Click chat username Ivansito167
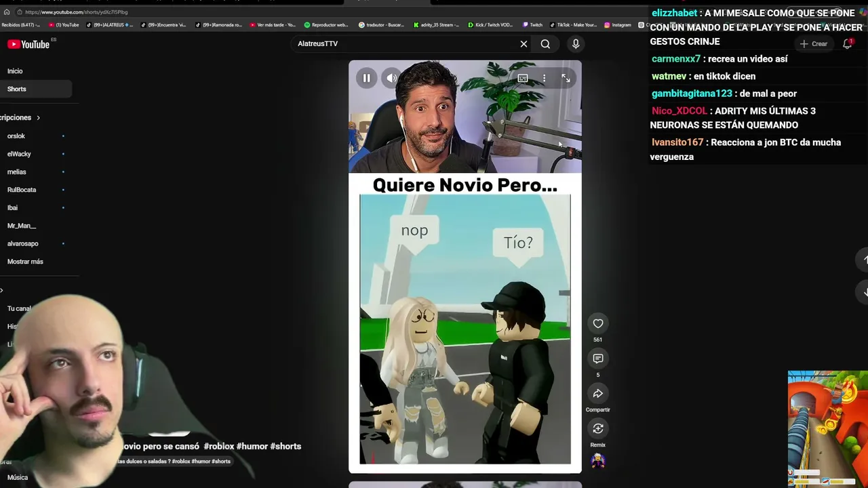This screenshot has height=488, width=868. click(677, 143)
